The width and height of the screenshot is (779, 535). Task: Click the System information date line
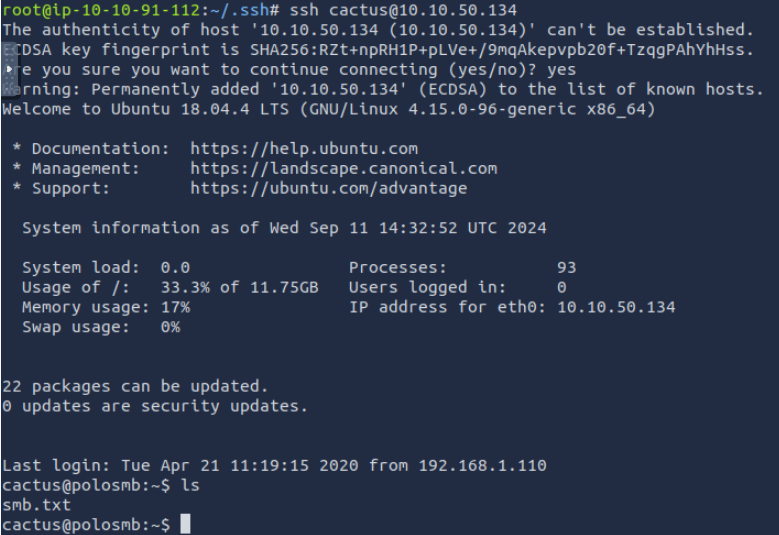[x=284, y=228]
